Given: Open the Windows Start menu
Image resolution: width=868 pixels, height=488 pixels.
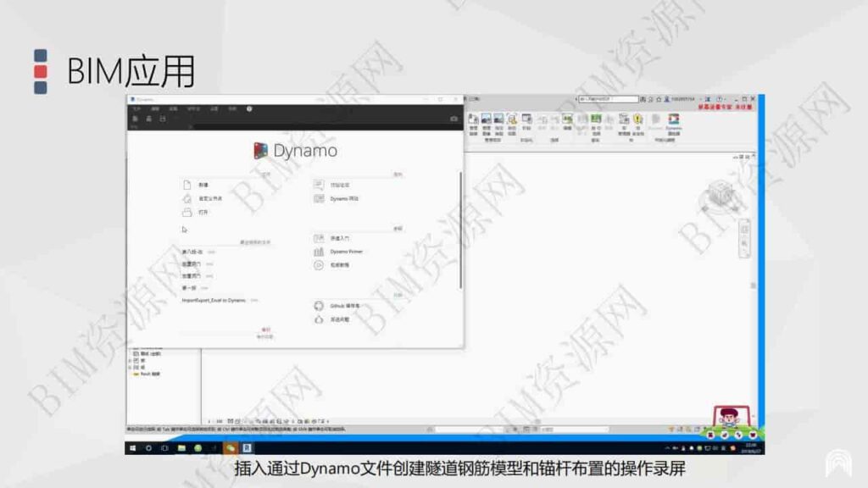Looking at the screenshot, I should tap(133, 448).
